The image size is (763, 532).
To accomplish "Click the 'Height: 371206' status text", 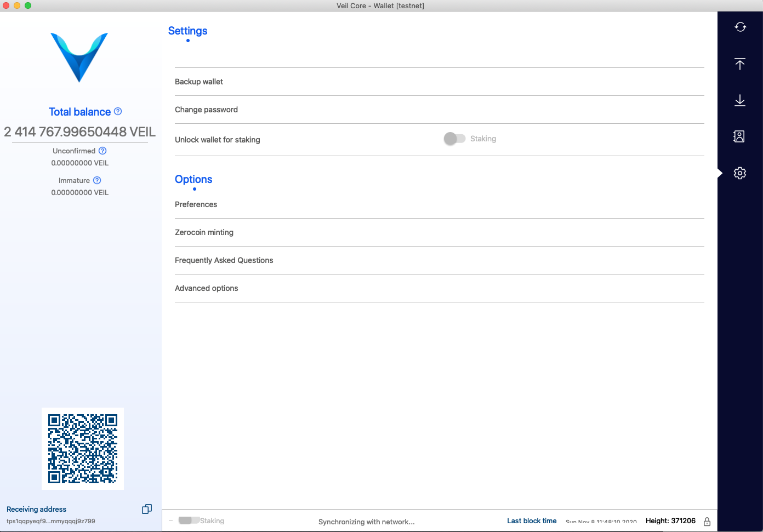I will [x=670, y=521].
